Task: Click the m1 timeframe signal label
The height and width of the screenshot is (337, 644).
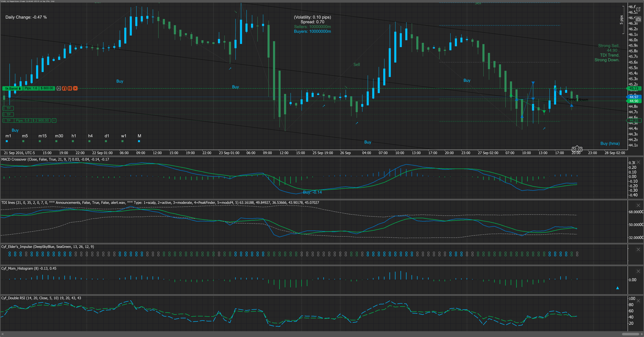Action: (x=8, y=136)
